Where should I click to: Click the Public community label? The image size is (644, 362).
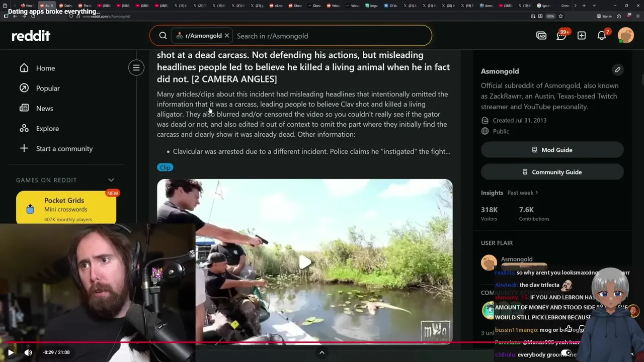pyautogui.click(x=501, y=131)
